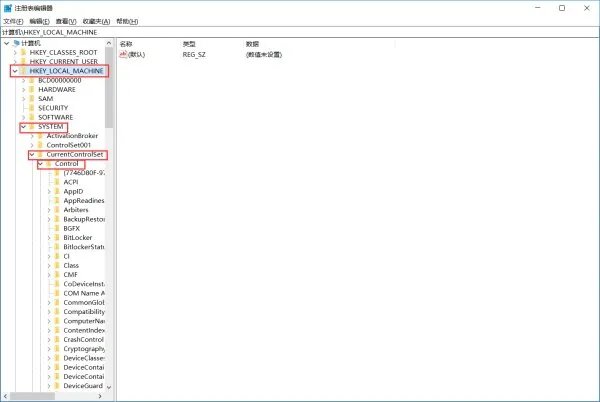Click the tree's vertical scrollbar down arrow
This screenshot has width=600, height=402.
pyautogui.click(x=109, y=387)
